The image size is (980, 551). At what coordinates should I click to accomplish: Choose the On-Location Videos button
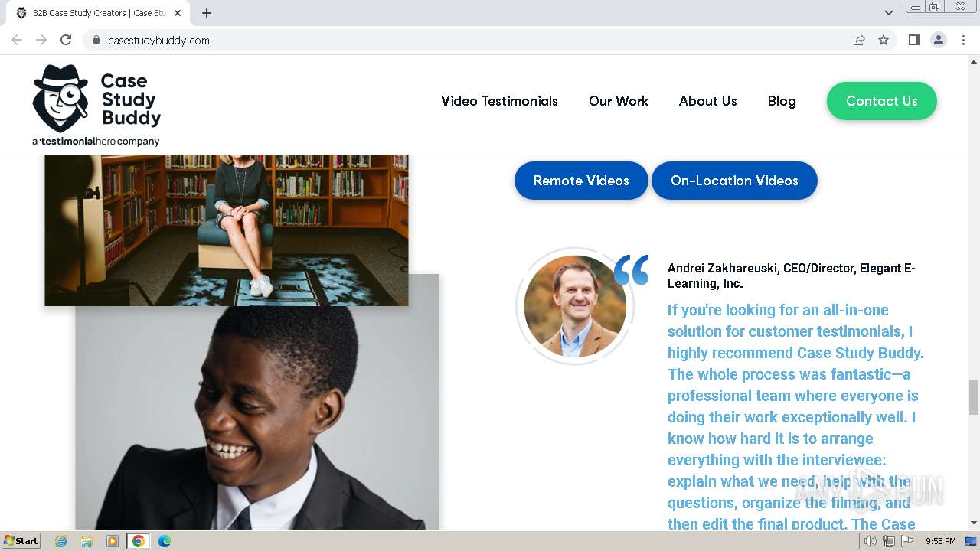pyautogui.click(x=734, y=181)
